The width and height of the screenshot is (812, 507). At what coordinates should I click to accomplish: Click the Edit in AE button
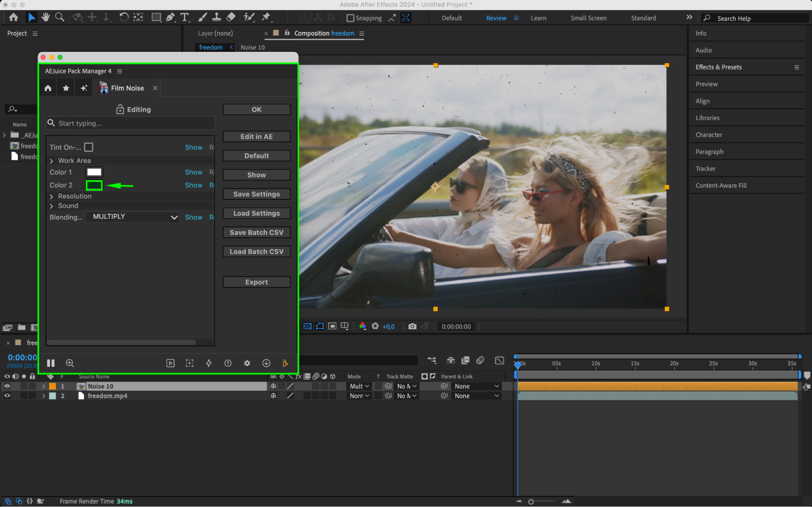[x=256, y=137]
